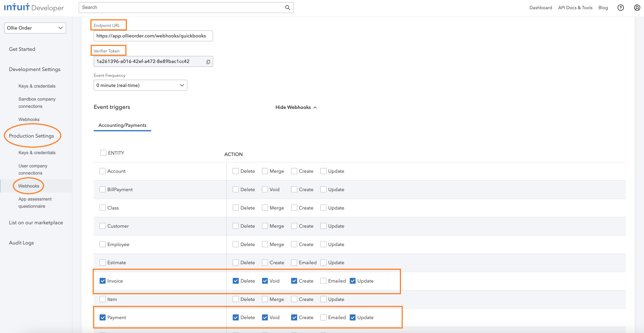Enable Update action for Estimate

(323, 262)
